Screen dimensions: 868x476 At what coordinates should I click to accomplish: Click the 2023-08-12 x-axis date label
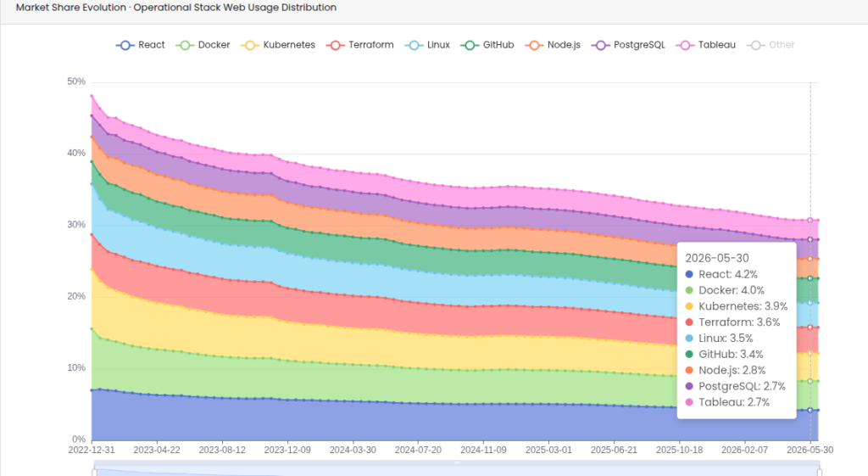coord(222,450)
